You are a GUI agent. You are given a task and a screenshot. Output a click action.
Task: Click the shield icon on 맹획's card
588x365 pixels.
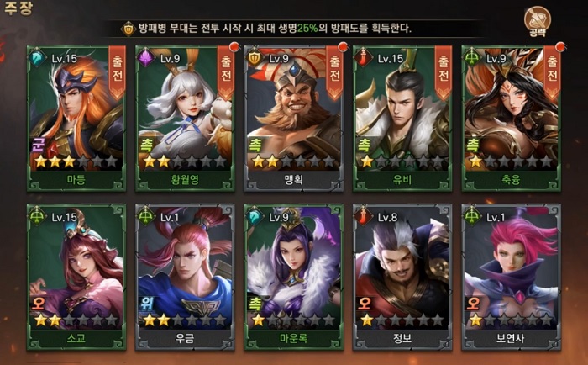click(x=255, y=59)
